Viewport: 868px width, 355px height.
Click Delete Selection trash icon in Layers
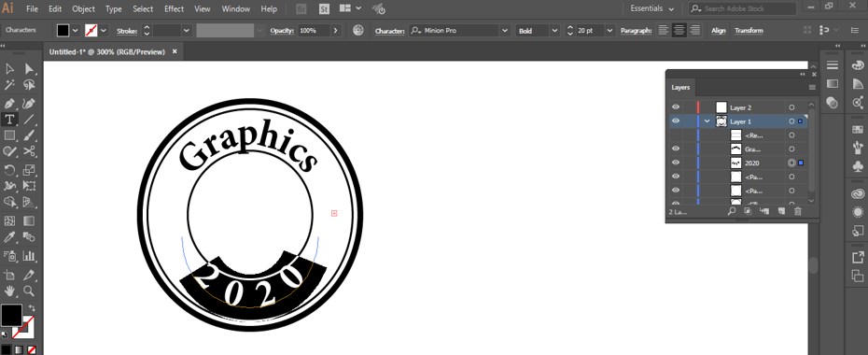click(x=798, y=211)
